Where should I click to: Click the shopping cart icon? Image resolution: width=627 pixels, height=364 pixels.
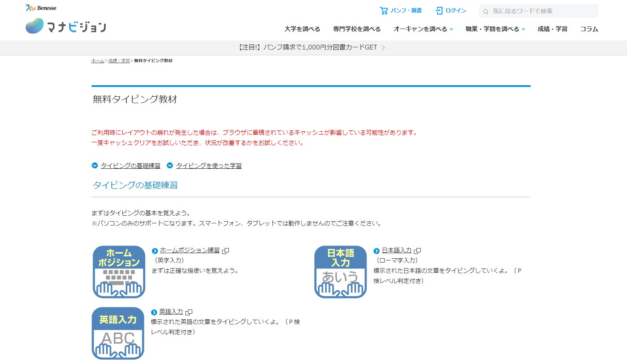(384, 11)
